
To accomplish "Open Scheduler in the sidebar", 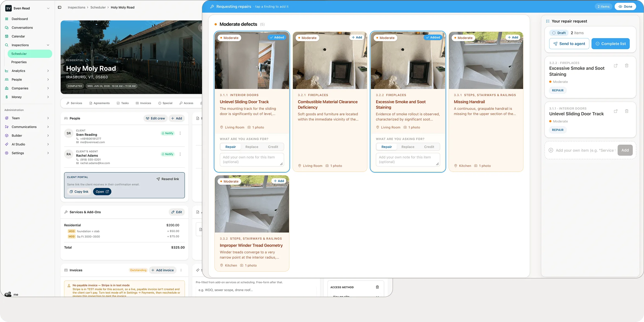I will pos(30,54).
